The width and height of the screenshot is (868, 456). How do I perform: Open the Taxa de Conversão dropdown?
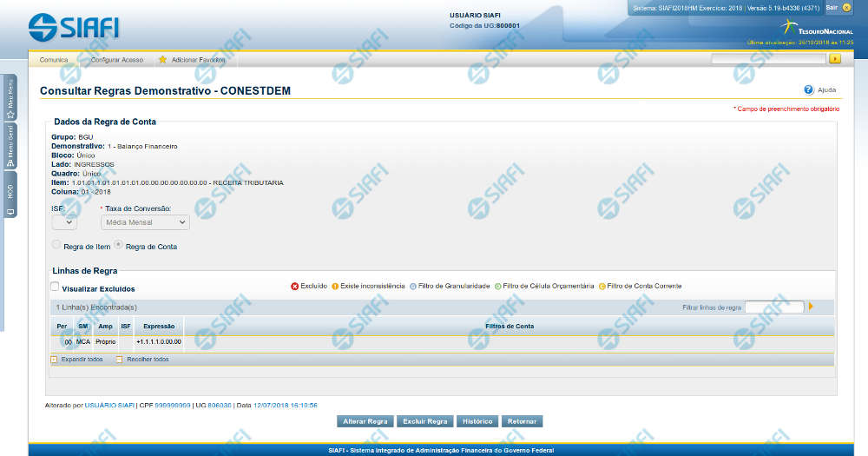tap(145, 222)
